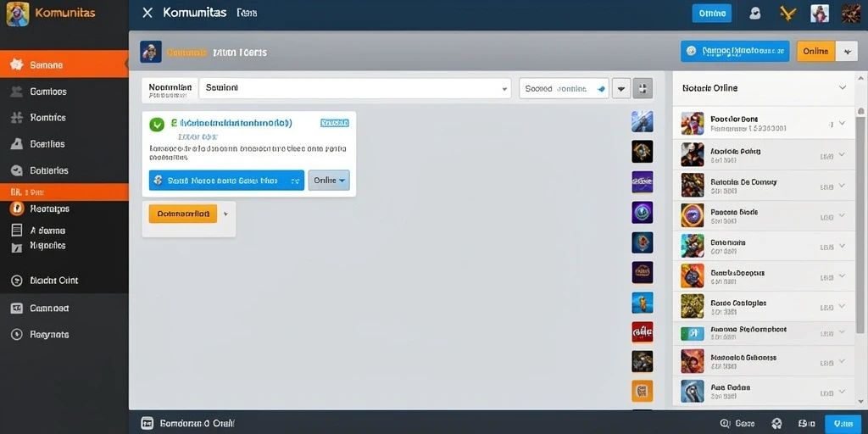The width and height of the screenshot is (868, 434).
Task: Open the gray down-arrow button beside search field
Action: [621, 88]
